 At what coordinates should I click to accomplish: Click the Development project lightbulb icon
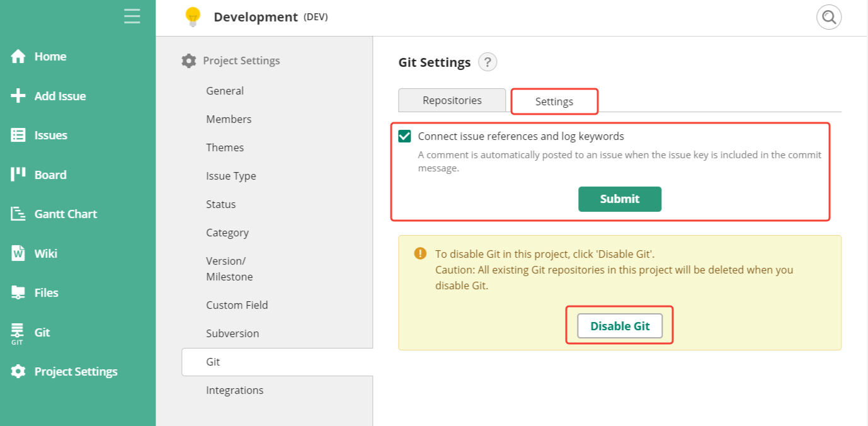click(193, 17)
